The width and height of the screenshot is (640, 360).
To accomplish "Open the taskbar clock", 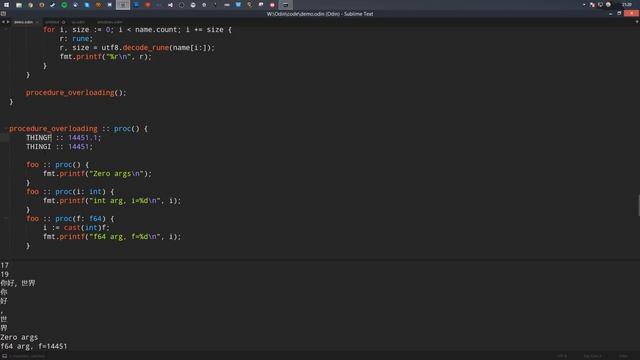I will tap(627, 5).
